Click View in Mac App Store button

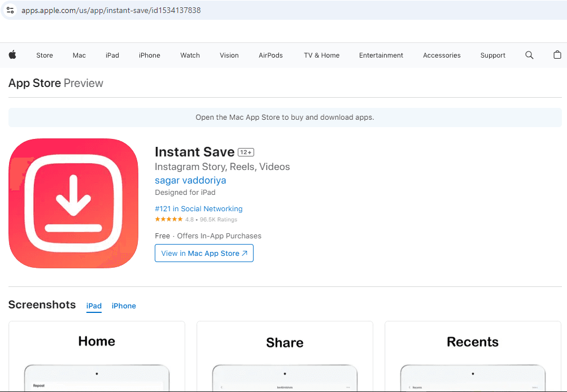(204, 253)
